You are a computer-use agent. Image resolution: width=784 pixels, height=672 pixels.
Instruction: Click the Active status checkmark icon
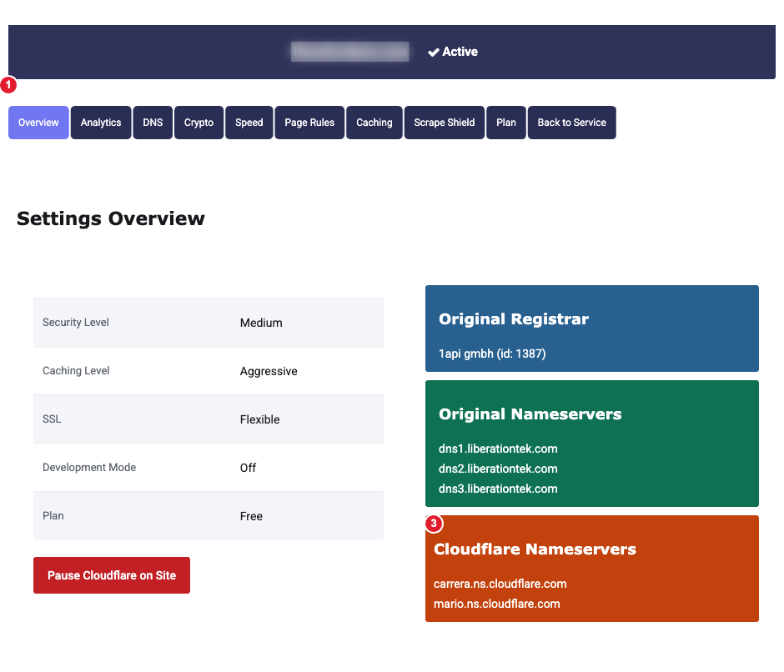[434, 52]
